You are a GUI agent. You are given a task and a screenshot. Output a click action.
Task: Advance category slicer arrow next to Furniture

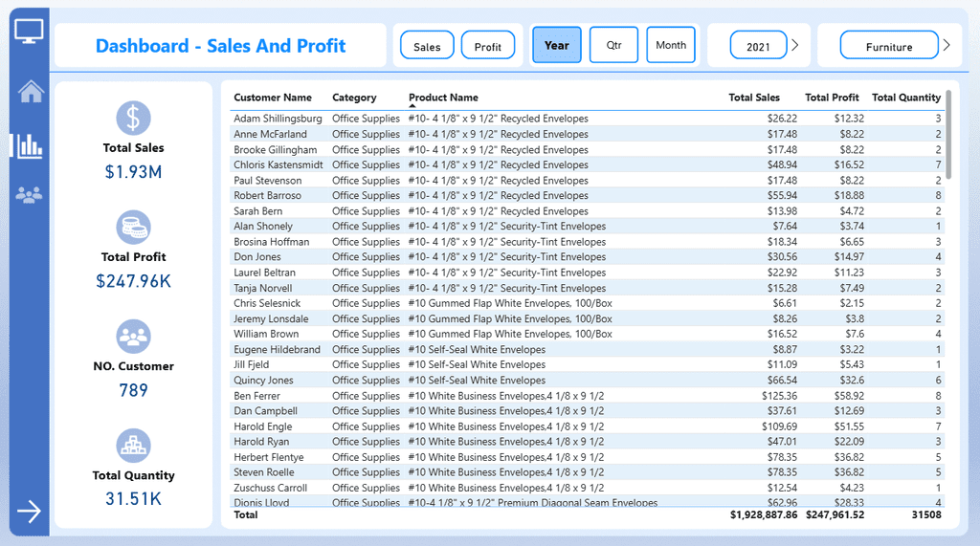point(946,45)
